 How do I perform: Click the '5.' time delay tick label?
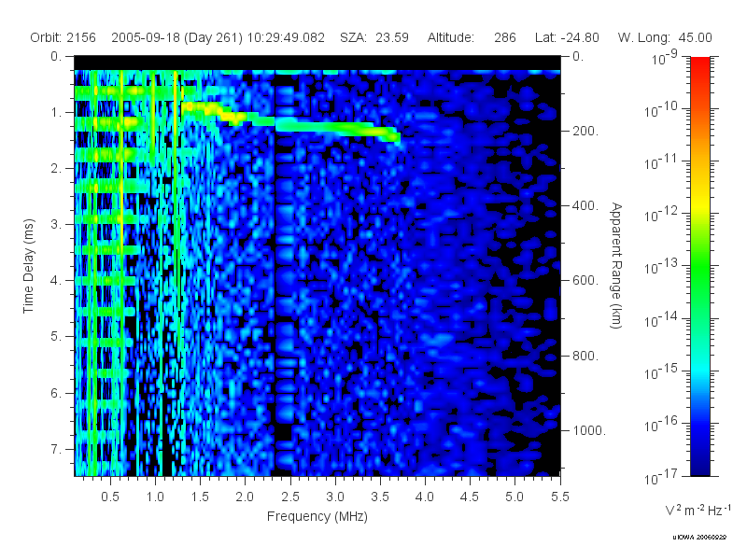56,337
